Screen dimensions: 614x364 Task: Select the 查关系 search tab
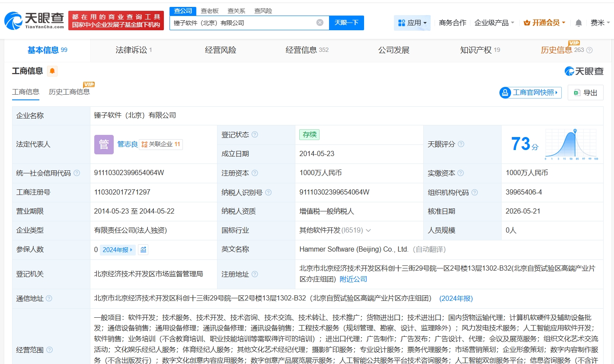[x=237, y=11]
